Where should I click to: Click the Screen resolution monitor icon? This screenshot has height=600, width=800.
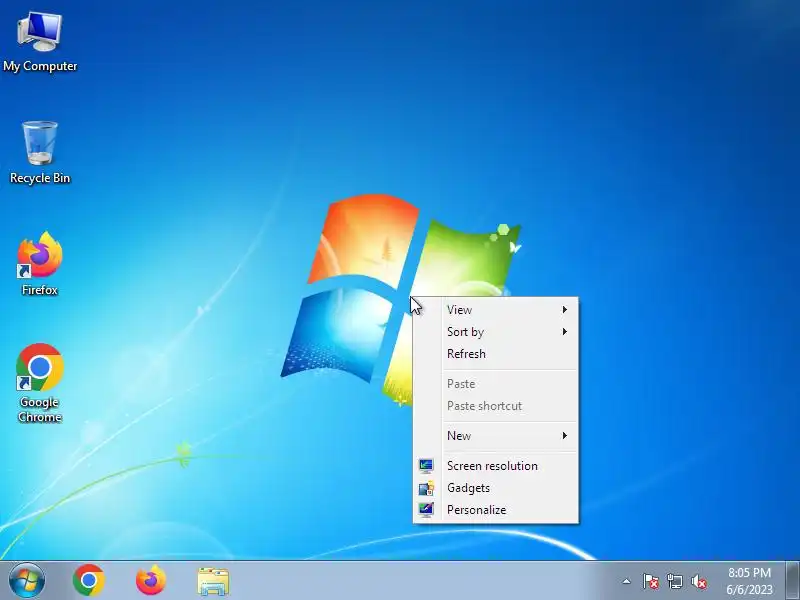pyautogui.click(x=426, y=466)
